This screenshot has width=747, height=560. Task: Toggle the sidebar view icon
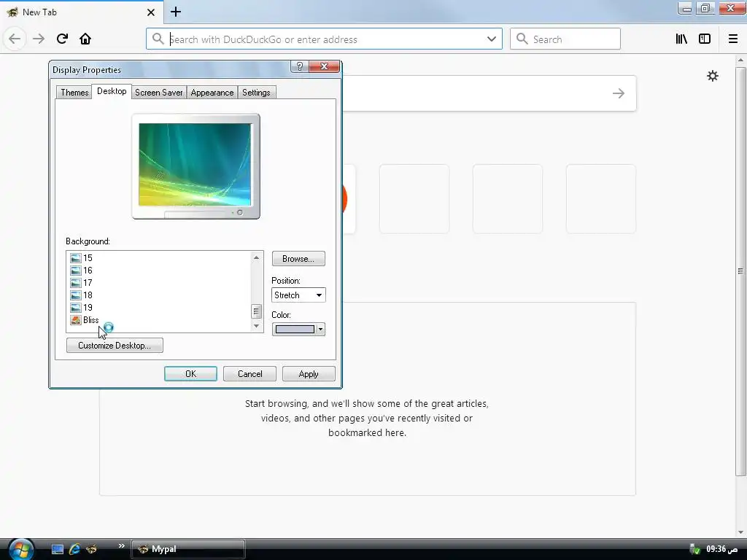[705, 39]
